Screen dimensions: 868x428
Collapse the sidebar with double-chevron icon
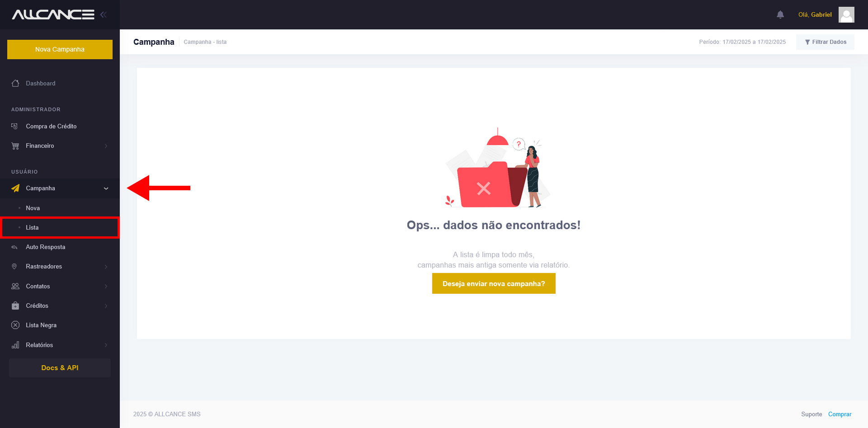point(104,14)
